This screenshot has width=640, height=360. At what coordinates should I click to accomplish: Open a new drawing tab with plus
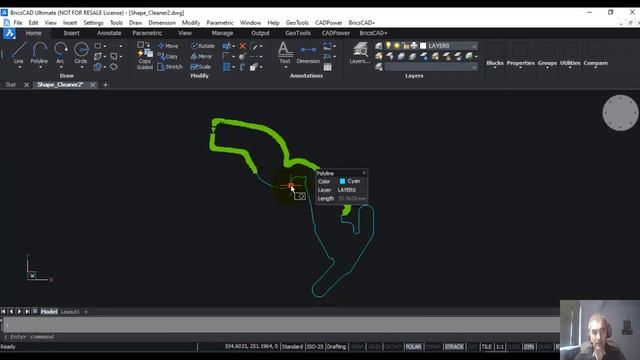click(105, 85)
